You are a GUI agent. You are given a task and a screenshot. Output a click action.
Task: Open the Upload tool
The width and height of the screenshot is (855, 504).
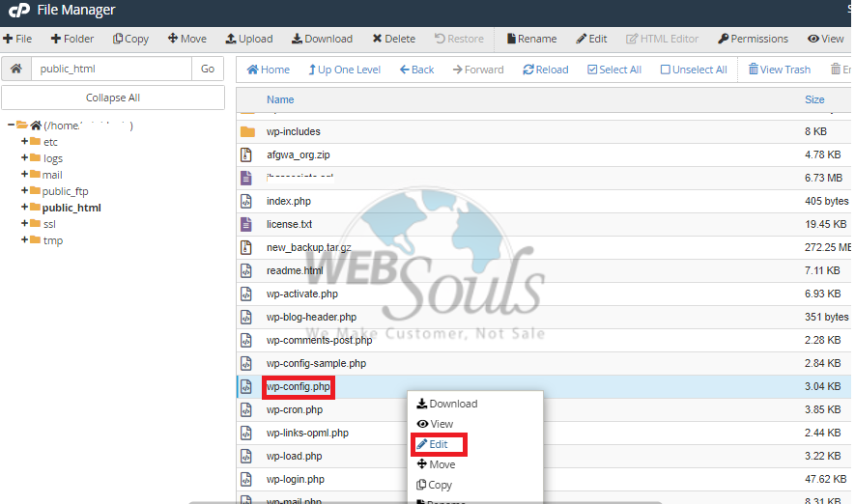(x=249, y=39)
